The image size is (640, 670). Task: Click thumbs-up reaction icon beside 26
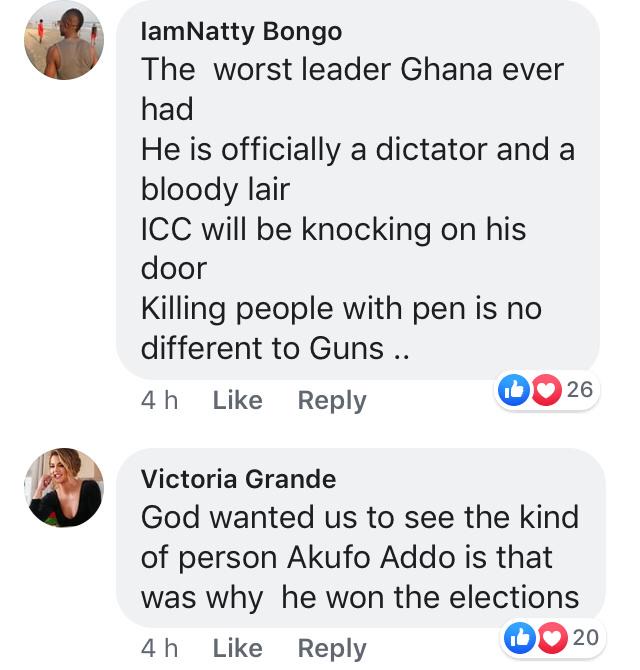click(514, 390)
